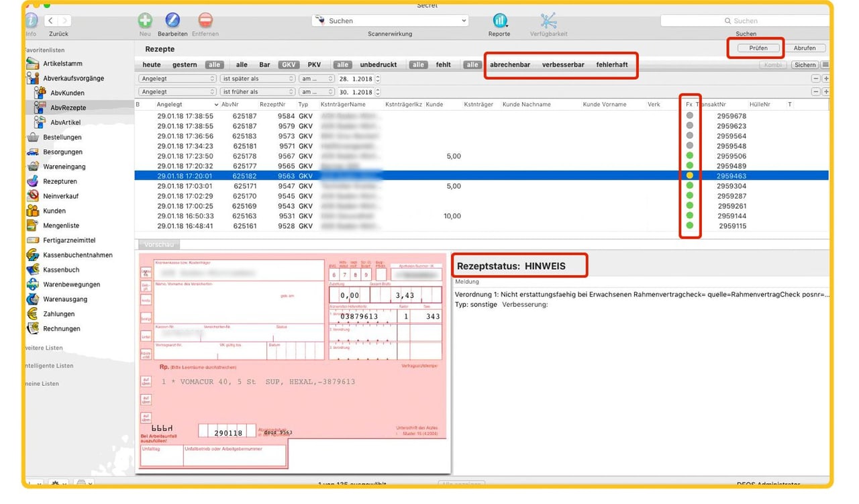Toggle the GKV filter
859x504 pixels.
coord(288,65)
